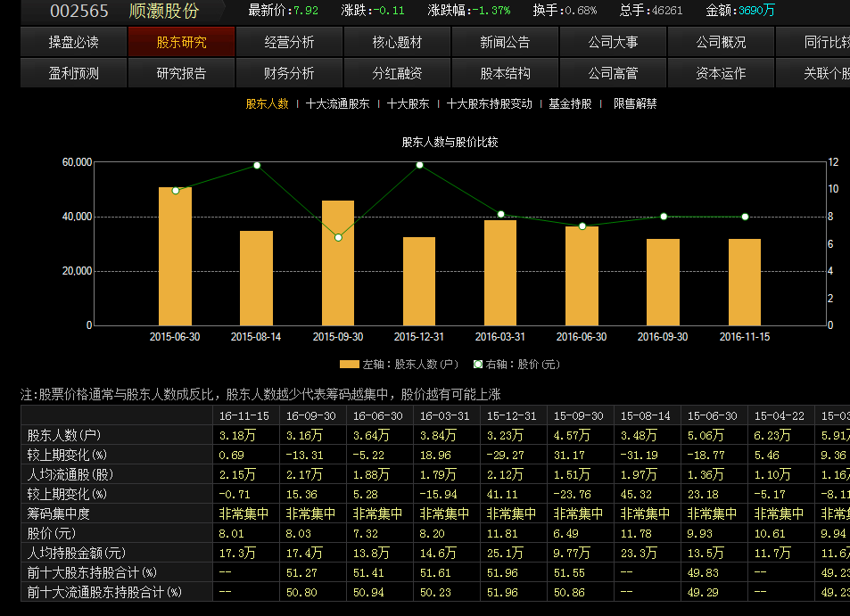View the 股本结构 tab
The height and width of the screenshot is (616, 850).
[505, 73]
